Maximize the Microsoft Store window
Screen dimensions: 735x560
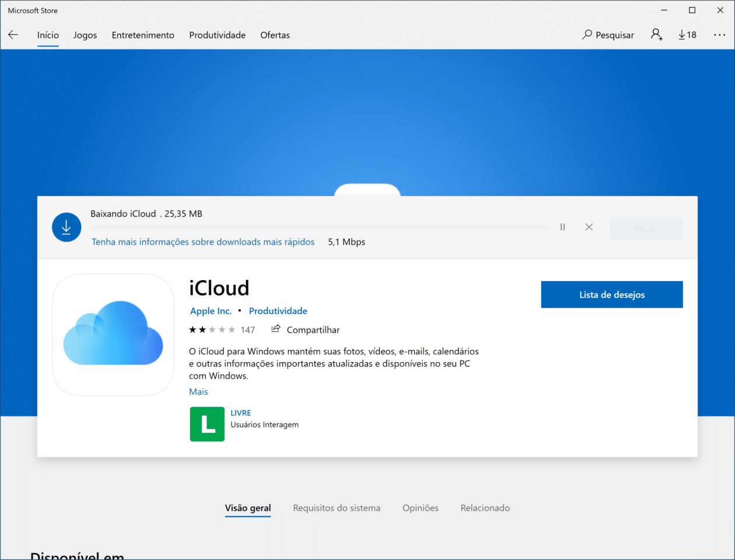point(692,10)
